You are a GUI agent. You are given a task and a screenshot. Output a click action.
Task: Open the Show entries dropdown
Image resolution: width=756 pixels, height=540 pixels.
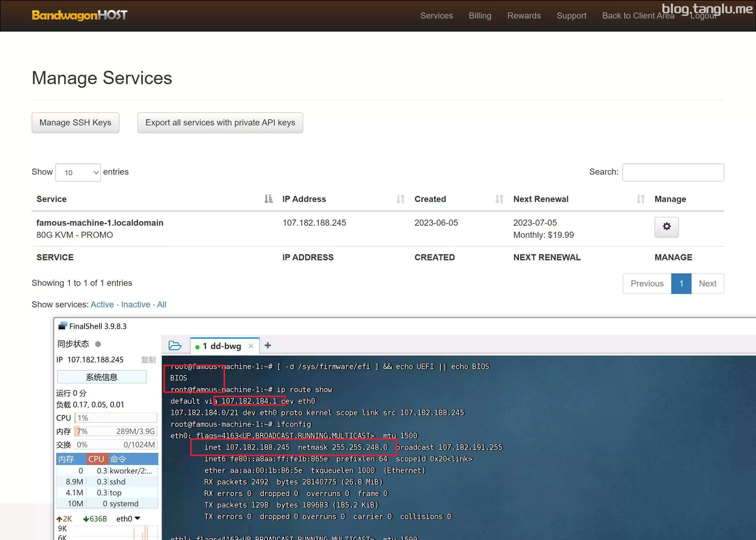click(78, 172)
